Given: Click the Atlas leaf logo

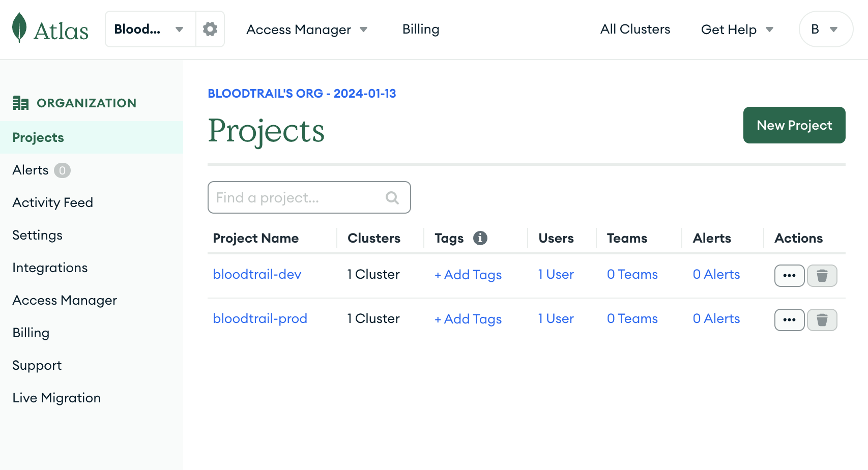Looking at the screenshot, I should click(19, 28).
